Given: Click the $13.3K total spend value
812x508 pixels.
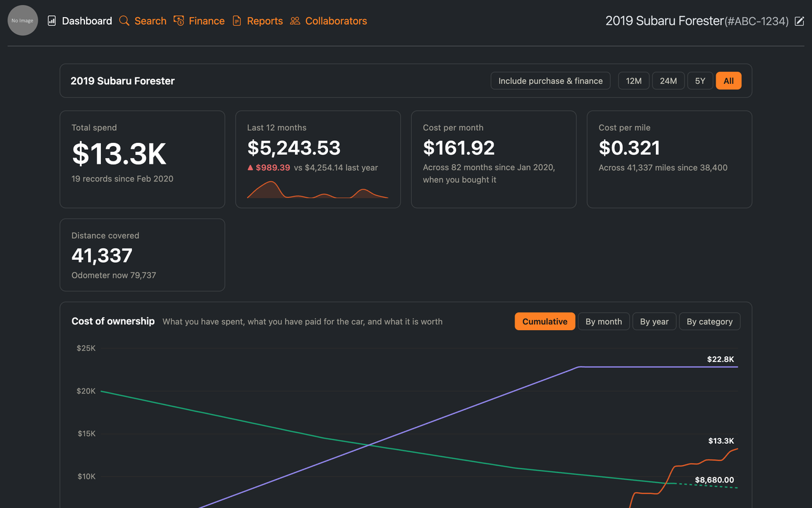Looking at the screenshot, I should tap(119, 154).
